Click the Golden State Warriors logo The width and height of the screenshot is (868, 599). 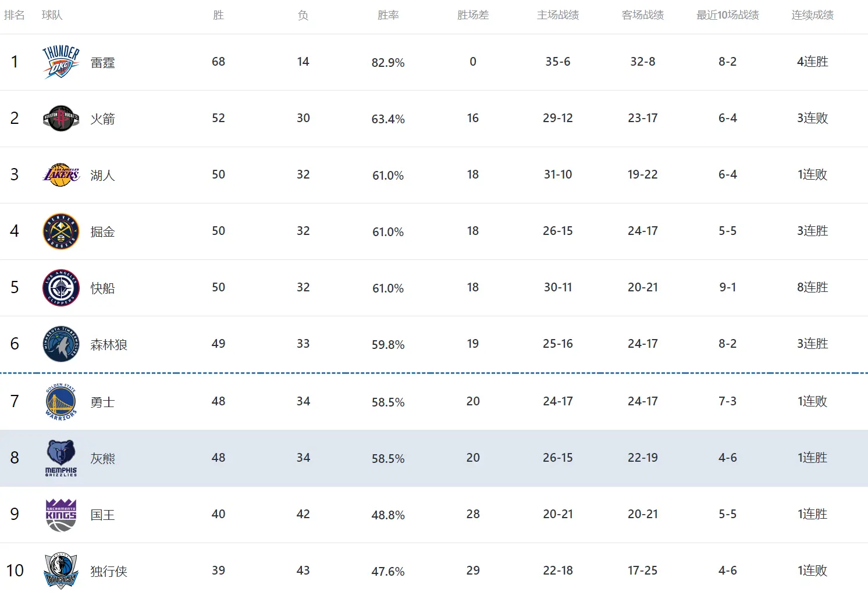61,402
